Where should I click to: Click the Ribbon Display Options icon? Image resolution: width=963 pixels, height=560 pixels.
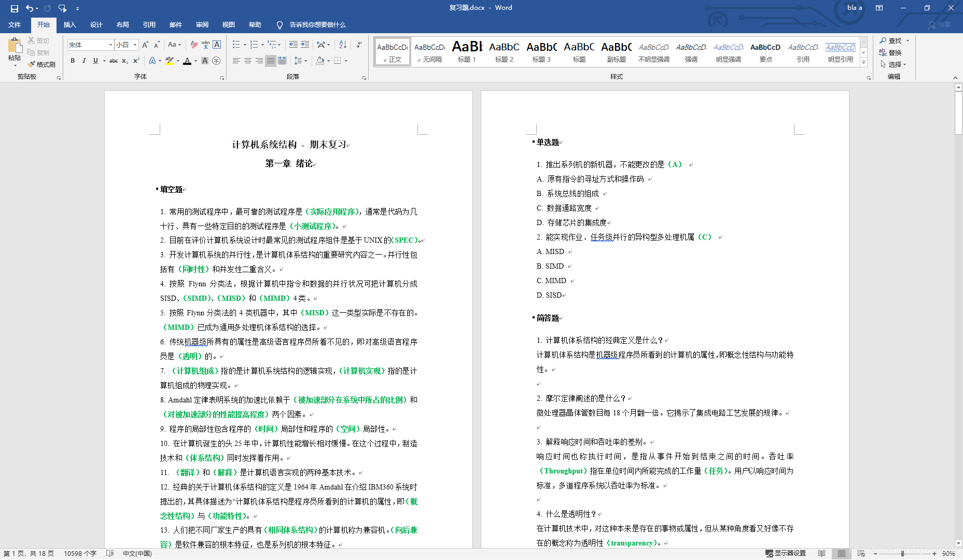[x=879, y=8]
